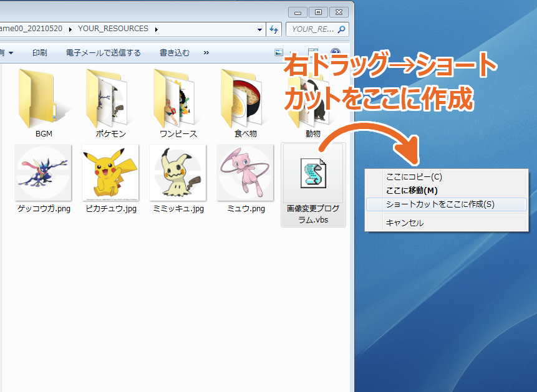Close the Explorer window
537x392 pixels.
(339, 12)
